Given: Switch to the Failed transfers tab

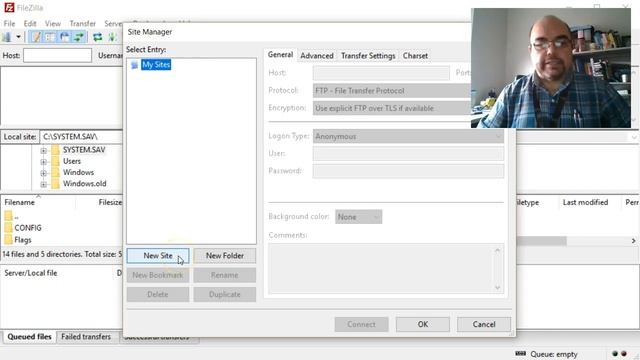Looking at the screenshot, I should click(x=86, y=337).
